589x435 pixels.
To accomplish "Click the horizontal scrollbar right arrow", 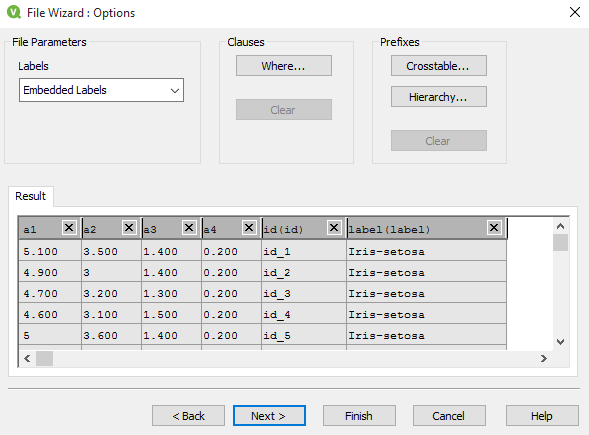I will pos(544,358).
